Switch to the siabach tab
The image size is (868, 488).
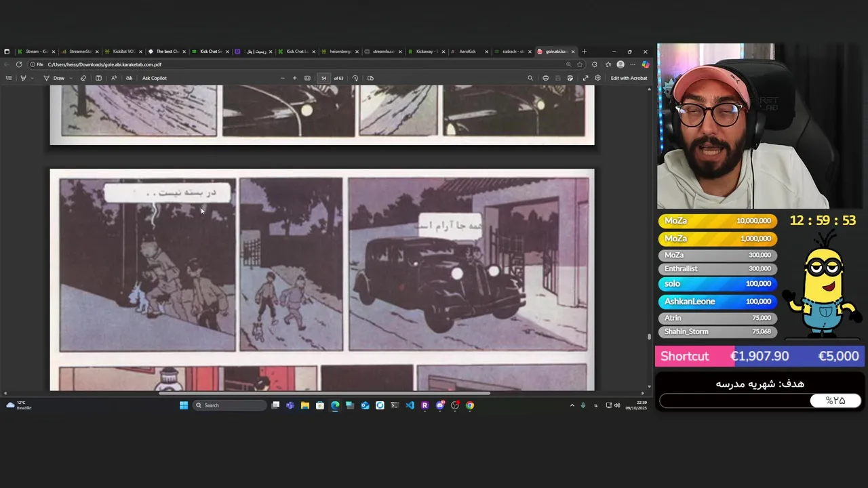pos(512,52)
